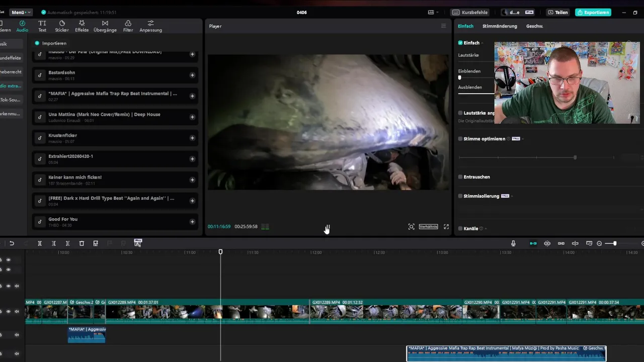Click the player focus frame capture icon
The height and width of the screenshot is (362, 644).
pyautogui.click(x=412, y=227)
